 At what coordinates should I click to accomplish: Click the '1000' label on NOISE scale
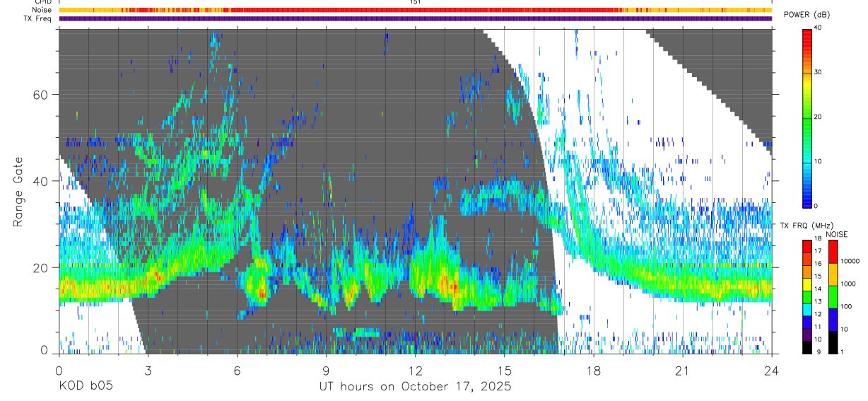[x=848, y=284]
